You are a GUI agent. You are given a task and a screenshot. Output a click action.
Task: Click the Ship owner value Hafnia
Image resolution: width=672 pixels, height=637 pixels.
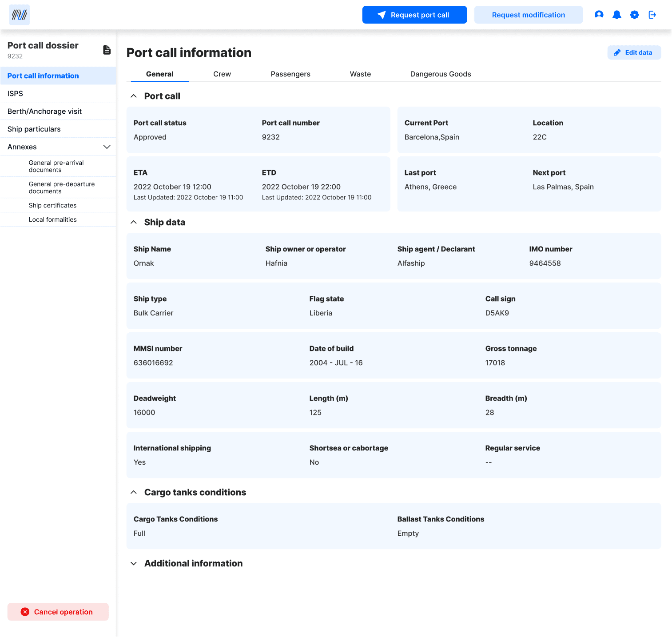[276, 263]
